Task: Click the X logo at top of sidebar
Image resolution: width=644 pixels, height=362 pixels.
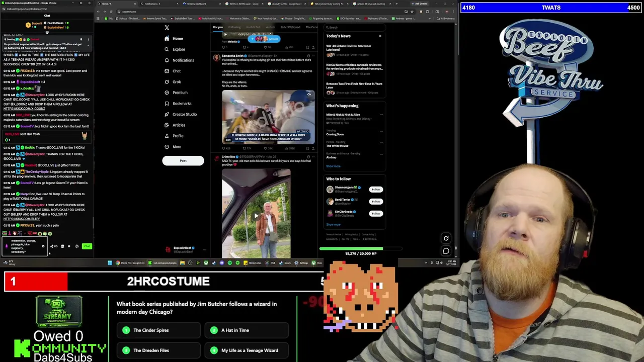Action: [x=167, y=28]
